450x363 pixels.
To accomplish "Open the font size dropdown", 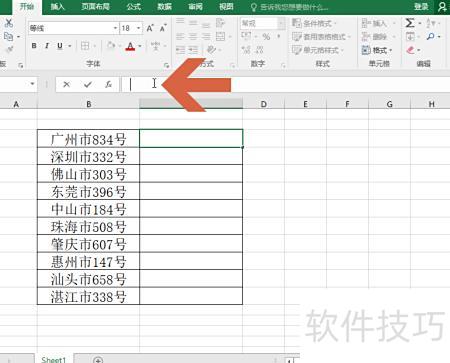I will pos(138,28).
